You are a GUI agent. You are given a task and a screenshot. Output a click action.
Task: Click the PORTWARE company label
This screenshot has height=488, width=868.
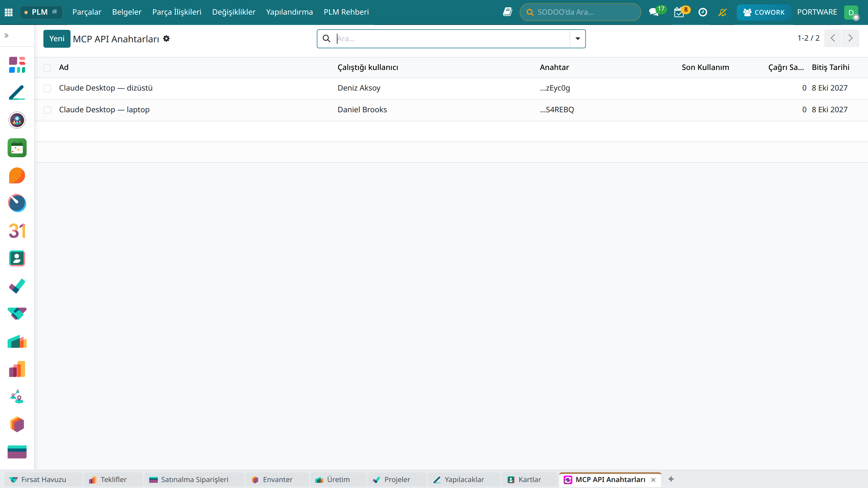pyautogui.click(x=817, y=12)
